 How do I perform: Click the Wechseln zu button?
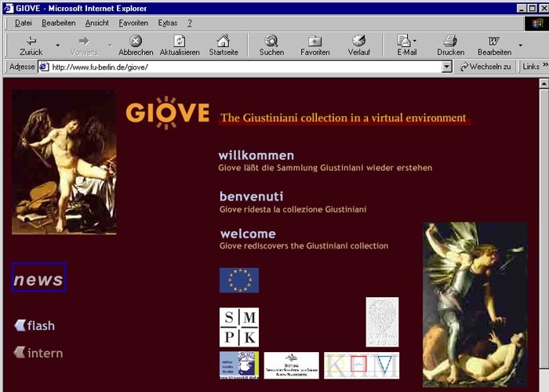486,67
